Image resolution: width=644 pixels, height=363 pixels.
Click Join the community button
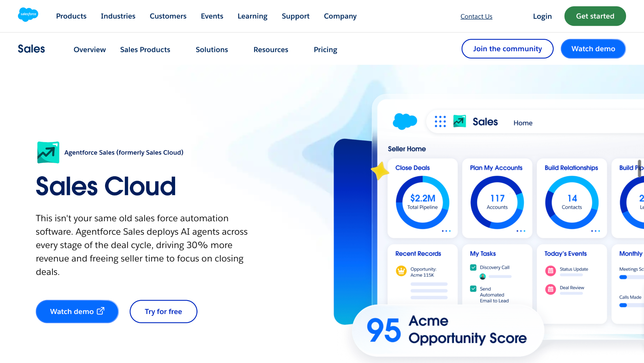(x=508, y=49)
